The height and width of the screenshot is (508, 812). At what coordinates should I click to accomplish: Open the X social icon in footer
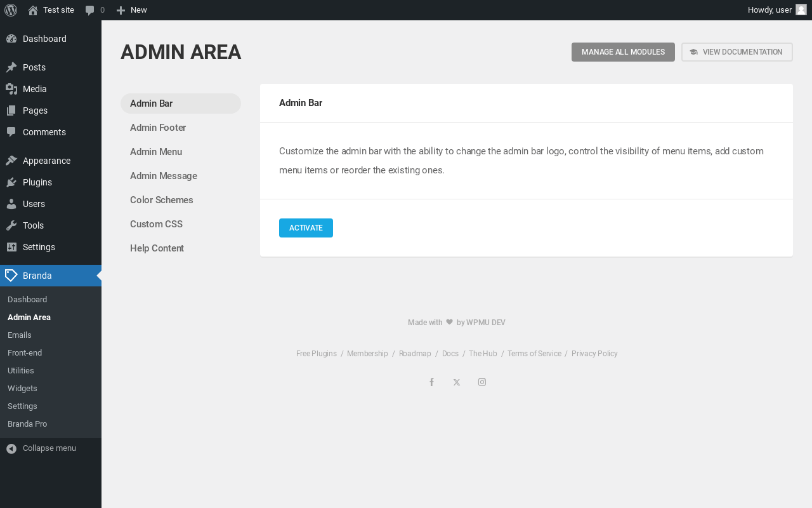457,382
